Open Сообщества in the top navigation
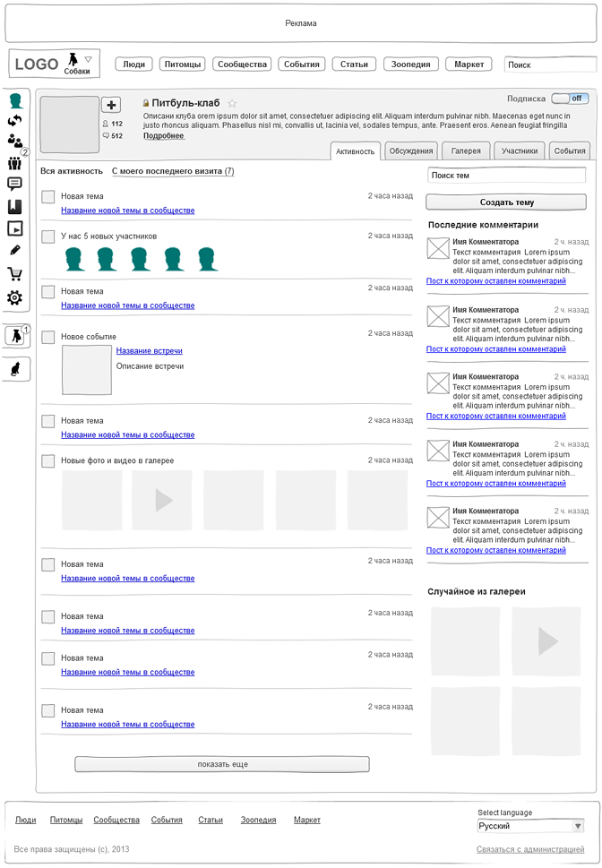This screenshot has width=602, height=868. point(242,64)
